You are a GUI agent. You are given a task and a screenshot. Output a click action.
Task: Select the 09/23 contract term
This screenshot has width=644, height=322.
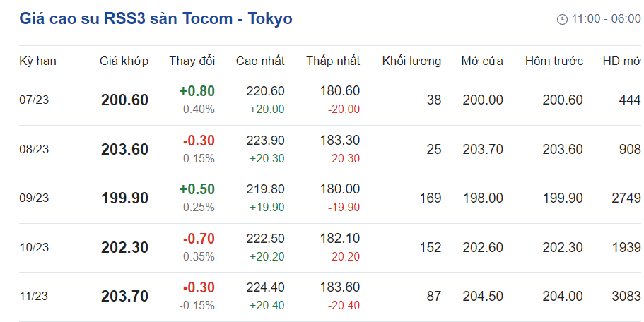[x=34, y=198]
